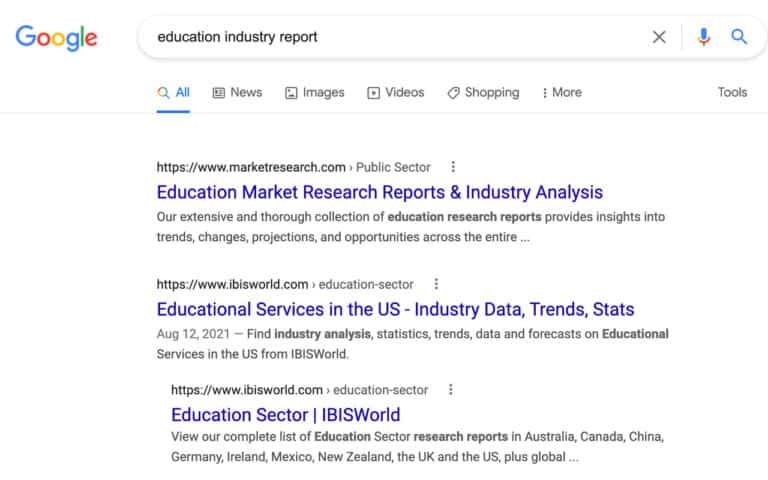Click the indented ibisworld.com education-sector URL

[299, 390]
